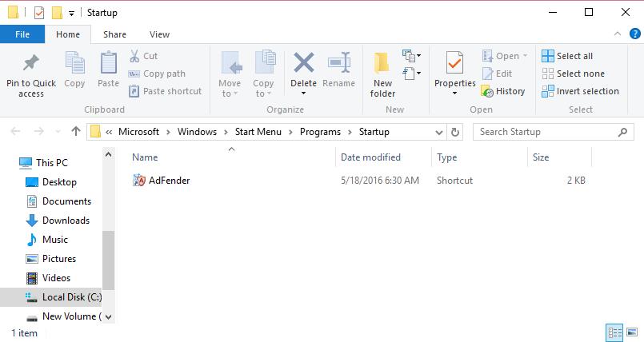Open the File menu
This screenshot has width=644, height=342.
pos(22,34)
